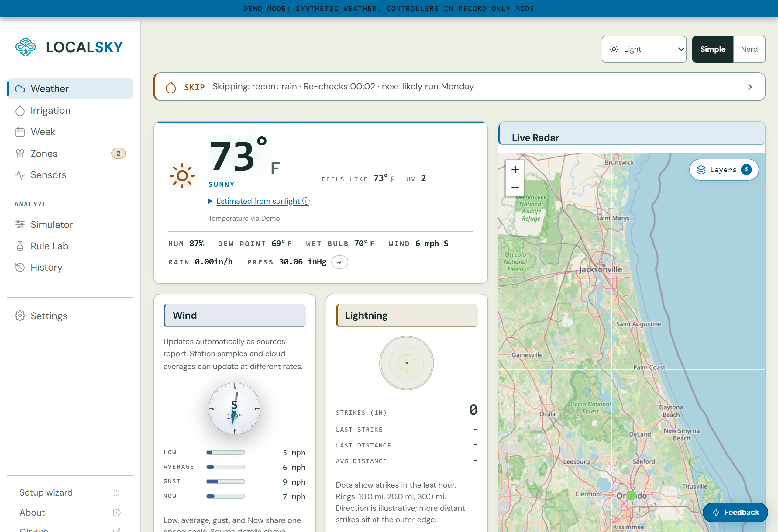The width and height of the screenshot is (778, 532).
Task: Click the green Orlando location marker
Action: pyautogui.click(x=632, y=496)
